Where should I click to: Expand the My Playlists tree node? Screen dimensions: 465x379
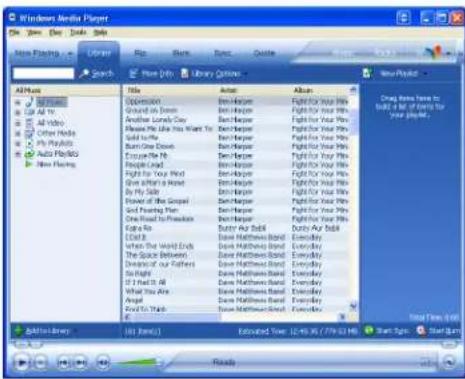click(18, 144)
